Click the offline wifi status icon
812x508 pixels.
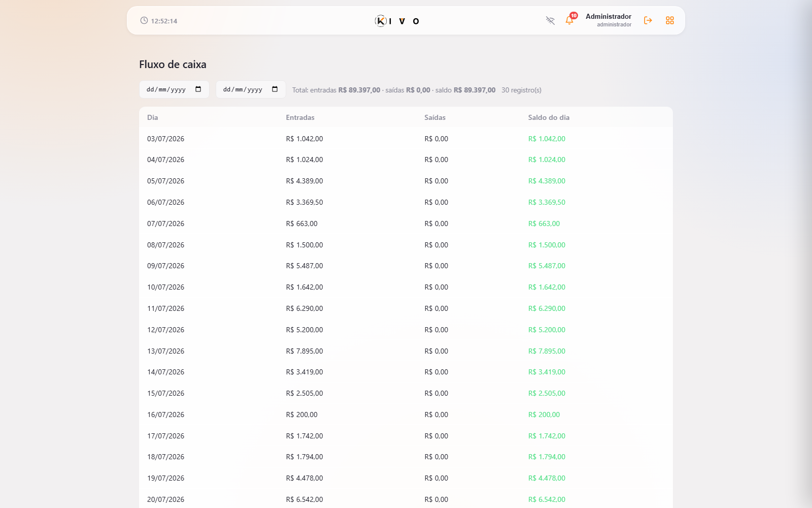[550, 20]
